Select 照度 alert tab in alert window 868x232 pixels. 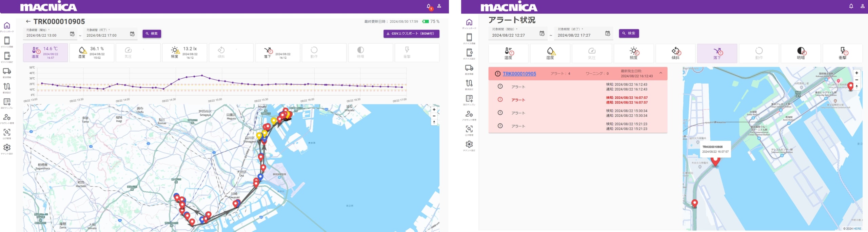pyautogui.click(x=633, y=54)
